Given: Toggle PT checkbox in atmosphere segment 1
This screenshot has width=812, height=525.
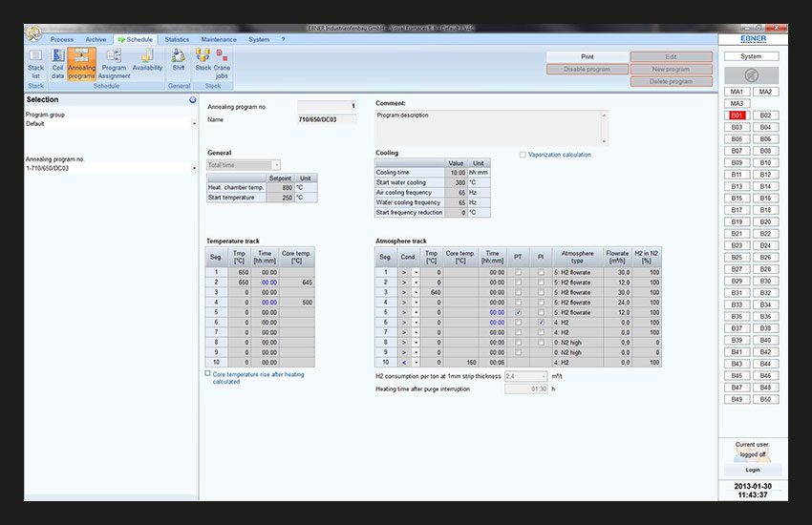Looking at the screenshot, I should point(518,272).
